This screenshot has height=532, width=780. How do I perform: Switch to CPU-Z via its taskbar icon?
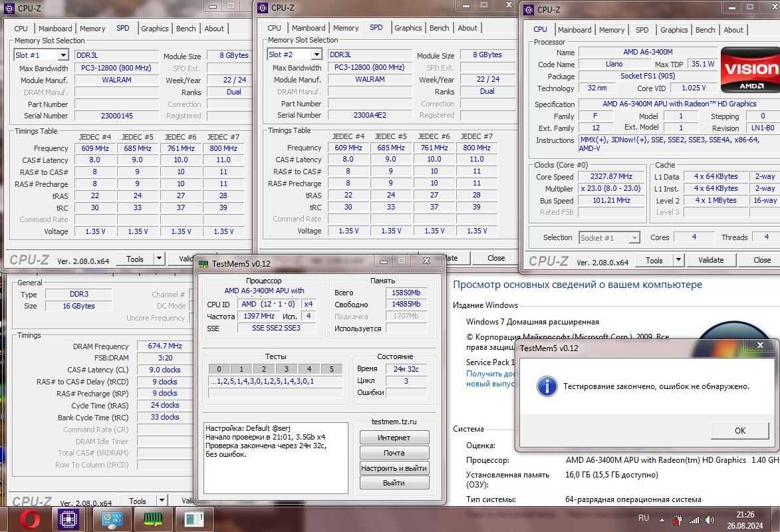tap(68, 519)
